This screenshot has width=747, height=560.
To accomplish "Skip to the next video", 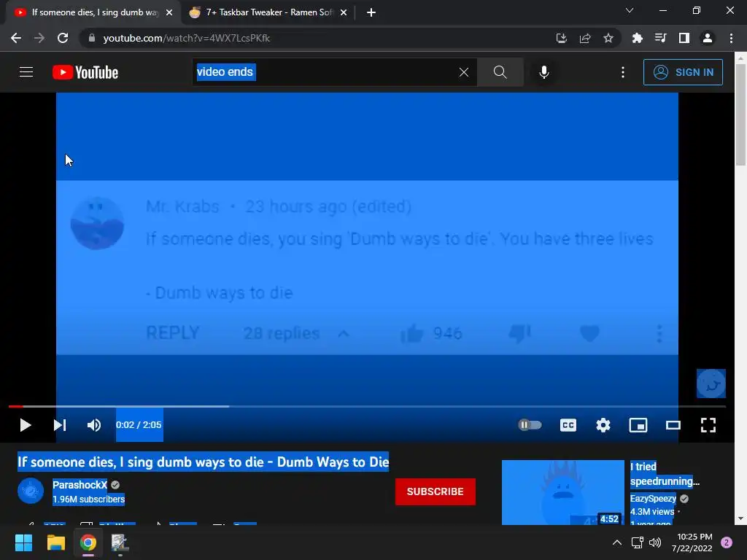I will tap(60, 425).
